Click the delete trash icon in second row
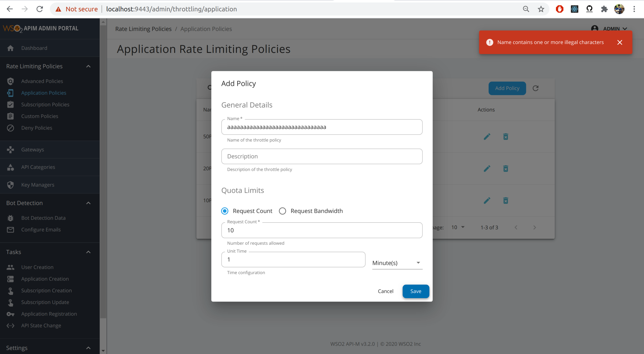Viewport: 644px width, 354px height. (x=506, y=168)
